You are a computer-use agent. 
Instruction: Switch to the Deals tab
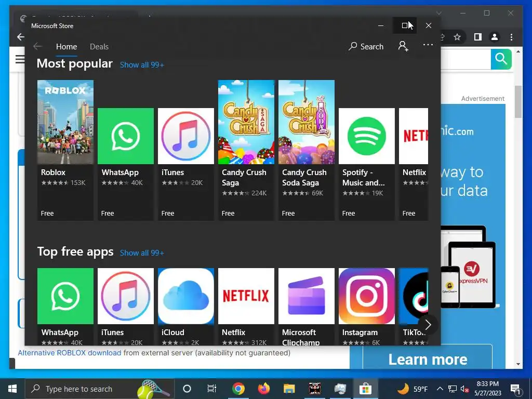coord(99,46)
